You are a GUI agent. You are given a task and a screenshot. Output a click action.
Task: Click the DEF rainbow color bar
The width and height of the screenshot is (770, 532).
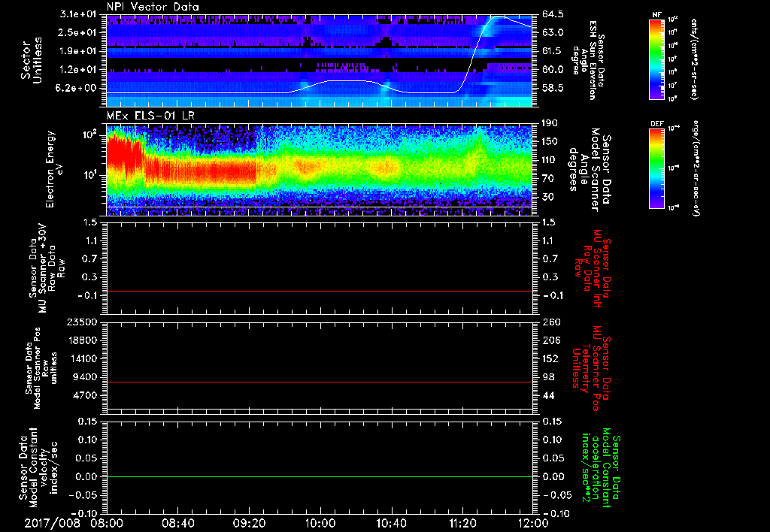coord(656,168)
